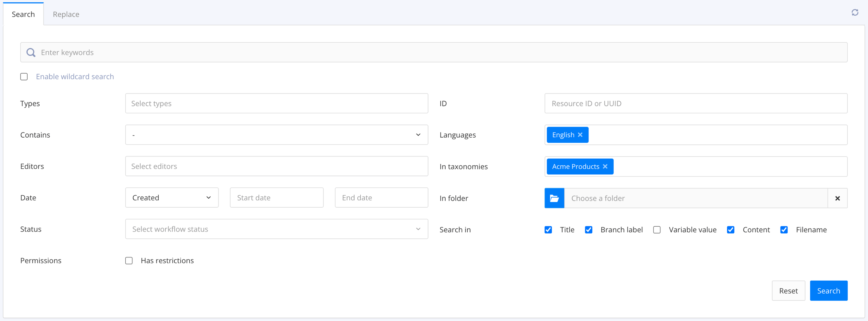Uncheck the Content checkbox

pyautogui.click(x=731, y=230)
